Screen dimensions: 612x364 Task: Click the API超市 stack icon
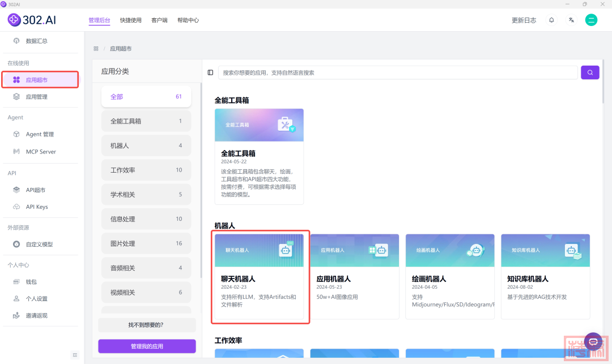click(x=16, y=190)
